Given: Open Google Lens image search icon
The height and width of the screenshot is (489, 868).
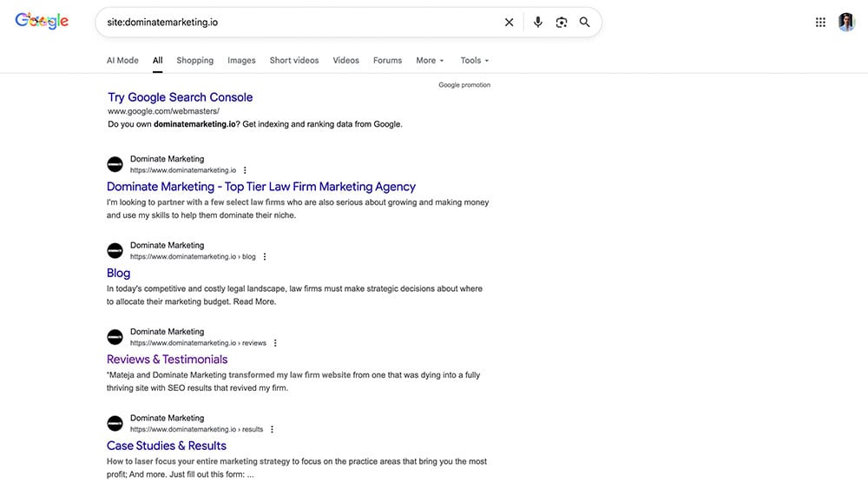Looking at the screenshot, I should tap(562, 23).
